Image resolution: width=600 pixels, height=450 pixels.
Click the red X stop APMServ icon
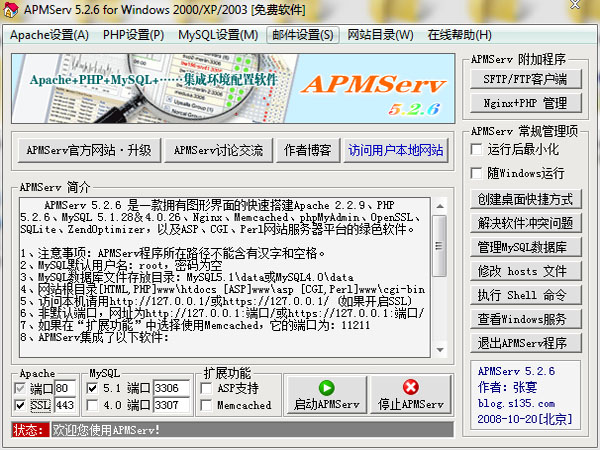[x=411, y=387]
